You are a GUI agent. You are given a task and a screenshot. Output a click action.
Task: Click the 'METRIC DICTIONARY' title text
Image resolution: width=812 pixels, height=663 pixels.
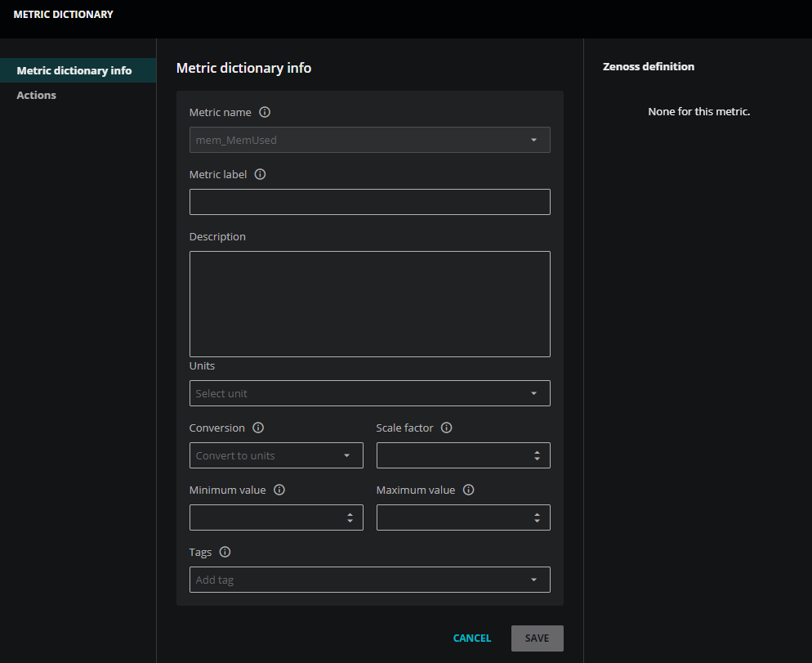63,15
